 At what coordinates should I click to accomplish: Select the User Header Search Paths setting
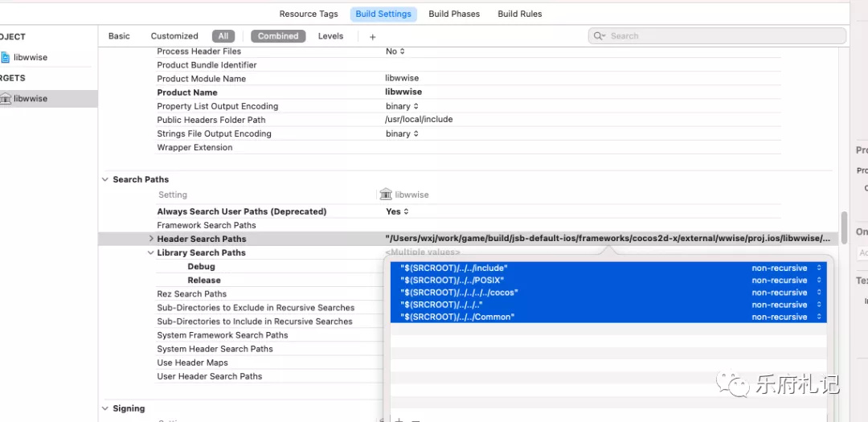click(x=210, y=376)
